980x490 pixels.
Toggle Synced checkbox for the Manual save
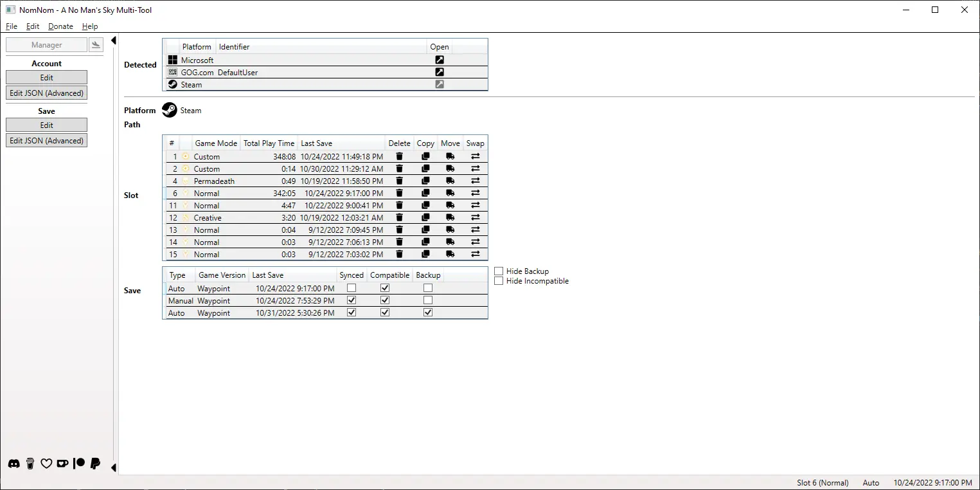click(x=352, y=300)
